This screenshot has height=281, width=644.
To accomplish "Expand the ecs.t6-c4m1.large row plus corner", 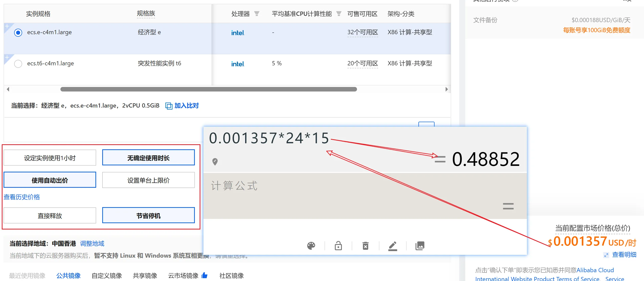I will pyautogui.click(x=7, y=58).
